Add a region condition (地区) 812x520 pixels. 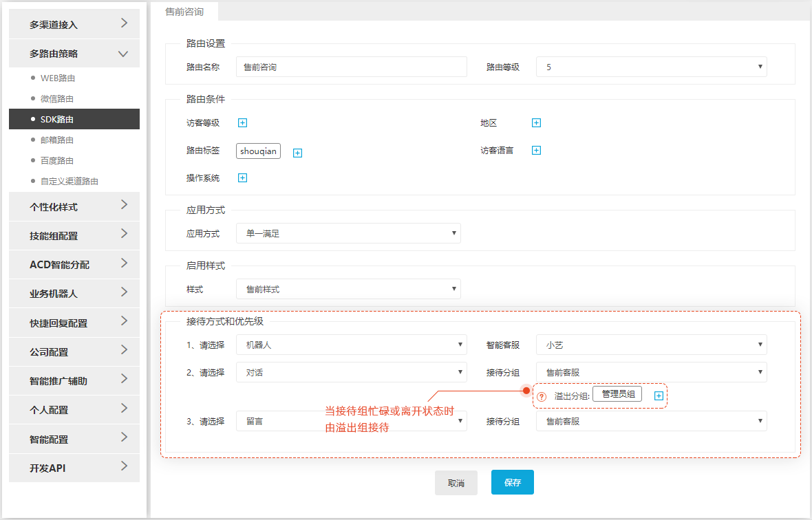click(537, 122)
